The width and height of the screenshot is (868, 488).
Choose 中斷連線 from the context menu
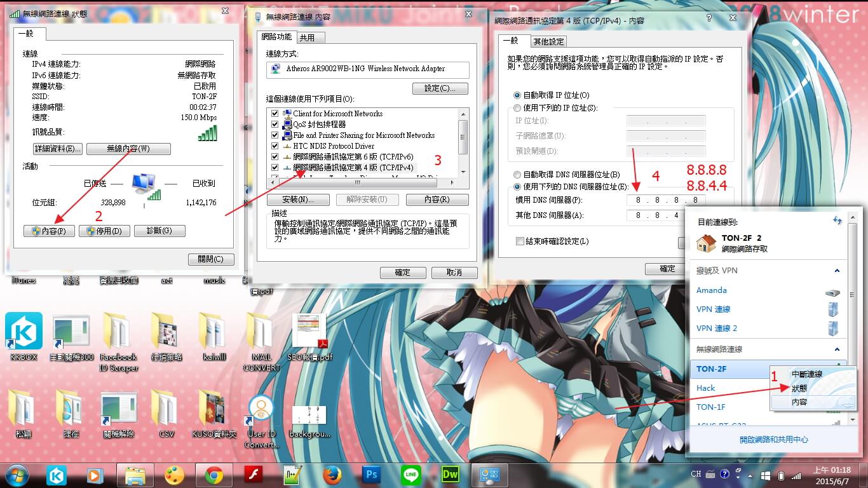pos(806,374)
